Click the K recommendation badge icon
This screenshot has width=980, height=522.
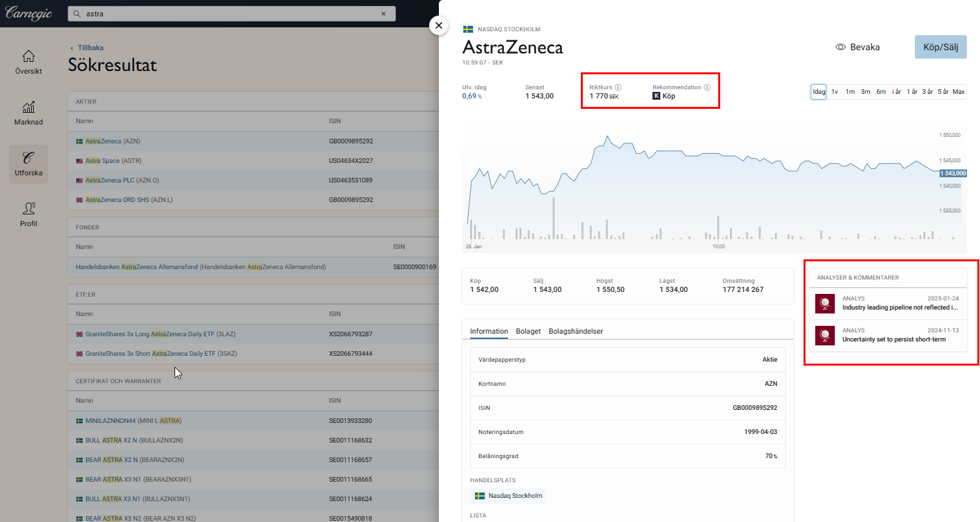(656, 96)
